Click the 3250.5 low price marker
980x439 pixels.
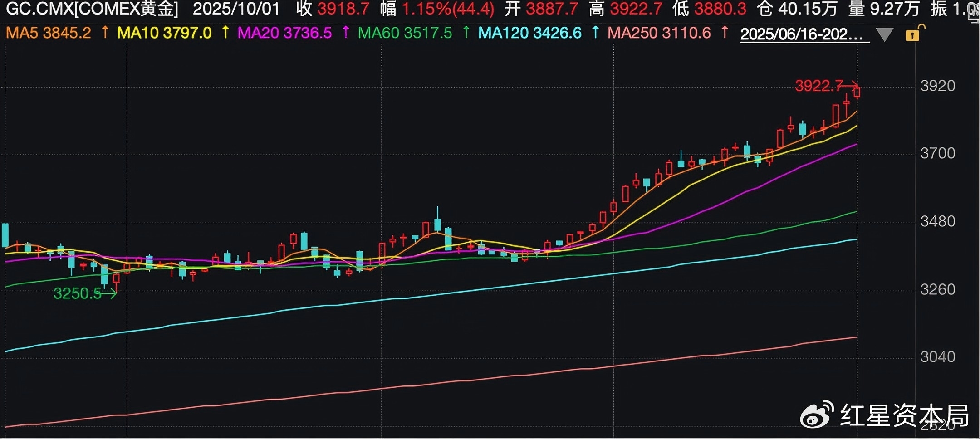click(x=78, y=293)
